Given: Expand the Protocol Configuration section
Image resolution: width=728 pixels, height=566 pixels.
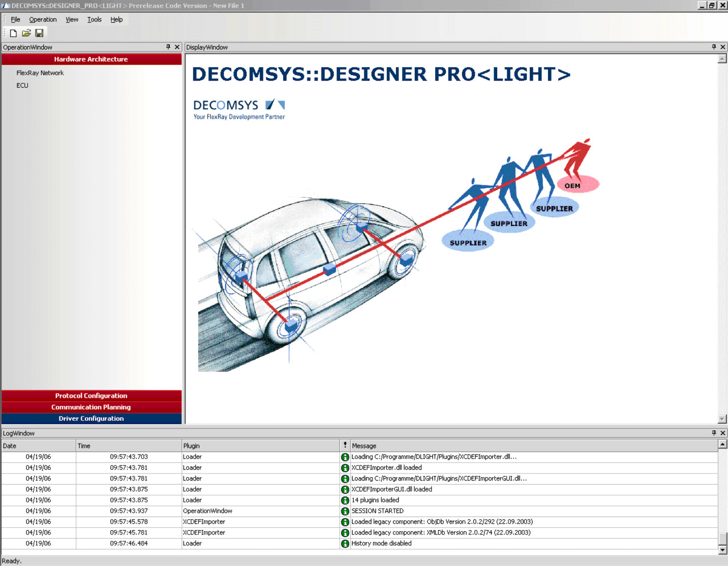Looking at the screenshot, I should tap(92, 396).
